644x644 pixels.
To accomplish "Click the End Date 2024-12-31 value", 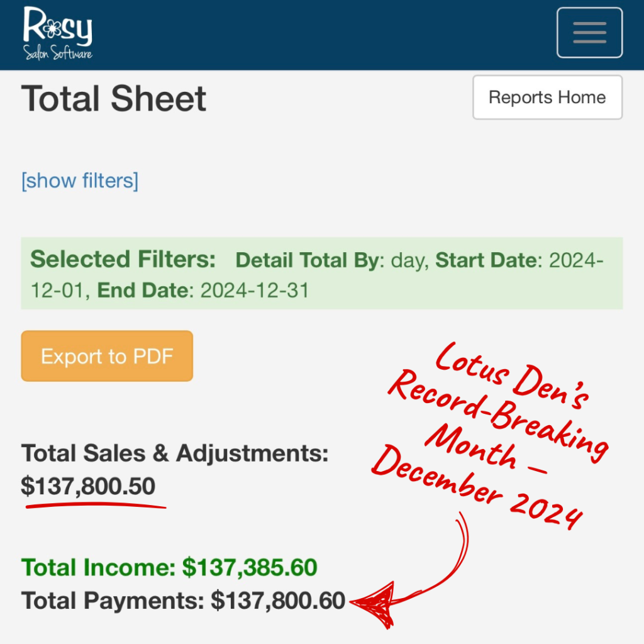I will 255,291.
